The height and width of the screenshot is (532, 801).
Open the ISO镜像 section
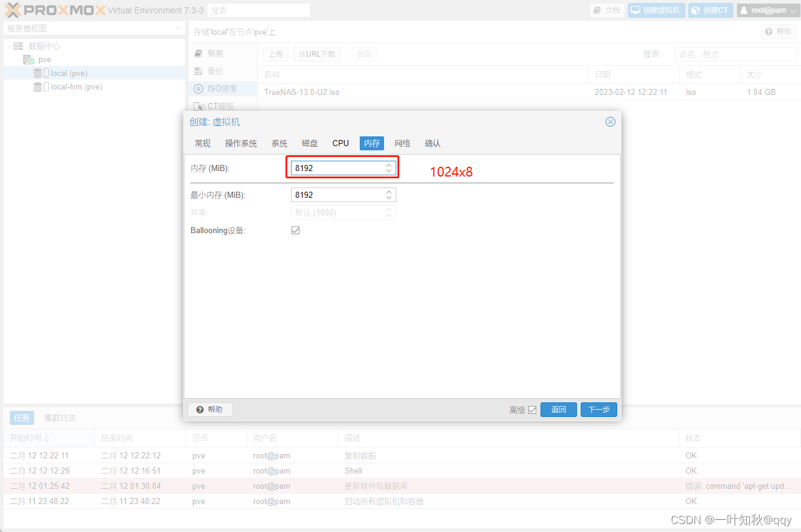click(x=223, y=89)
